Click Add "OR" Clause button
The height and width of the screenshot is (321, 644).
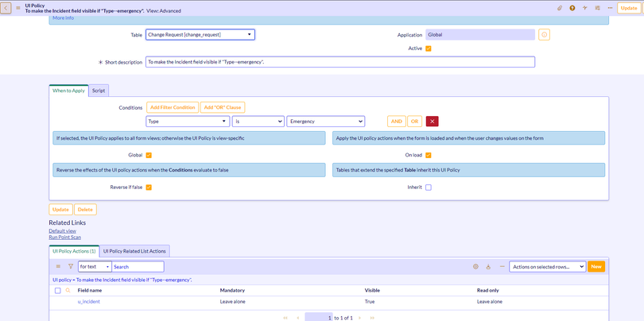click(x=223, y=107)
